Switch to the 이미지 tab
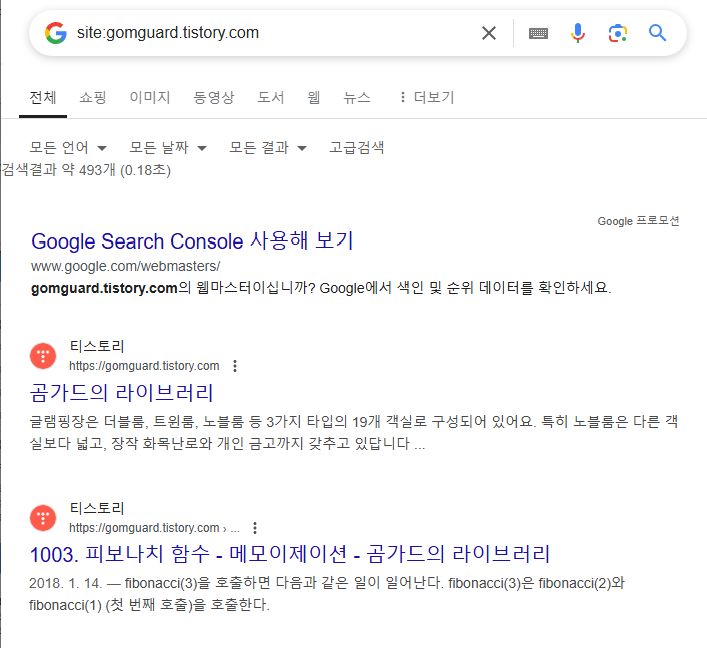 [x=150, y=97]
